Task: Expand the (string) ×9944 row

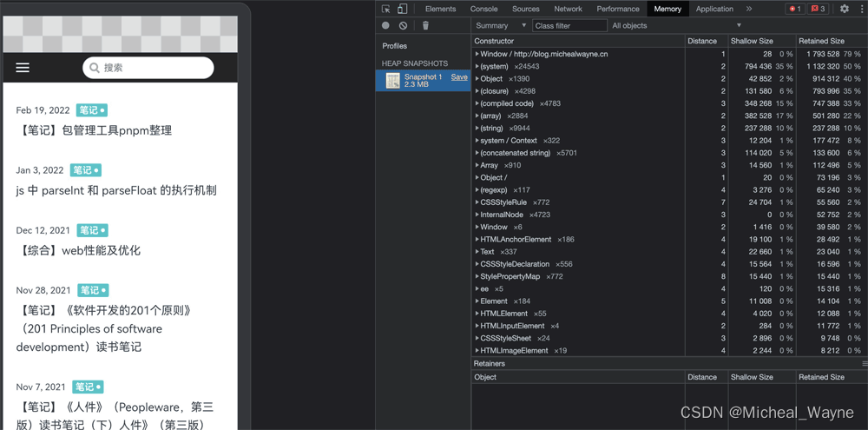Action: point(477,128)
